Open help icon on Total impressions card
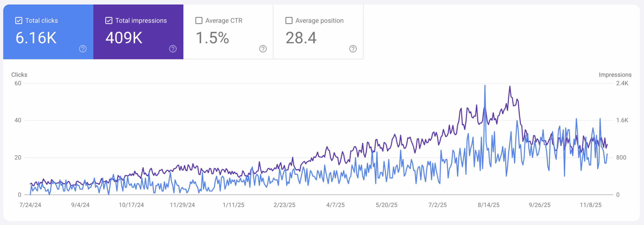Screen dimensions: 644x225 point(173,49)
